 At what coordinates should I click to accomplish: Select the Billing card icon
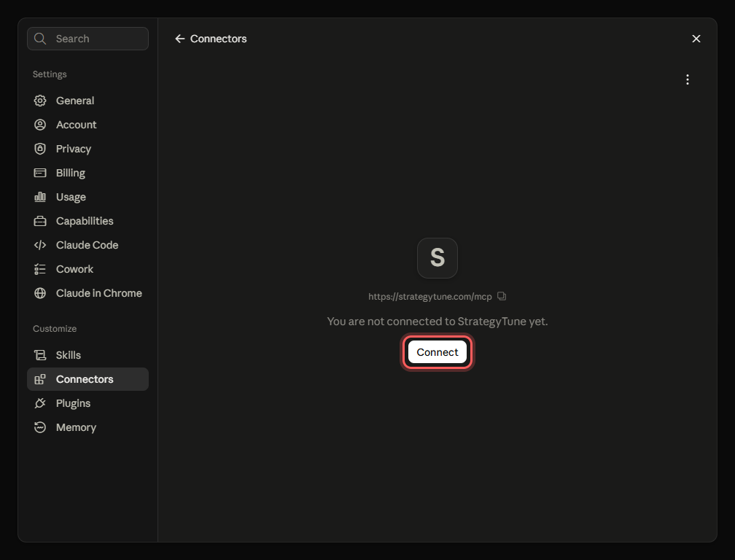click(x=40, y=173)
